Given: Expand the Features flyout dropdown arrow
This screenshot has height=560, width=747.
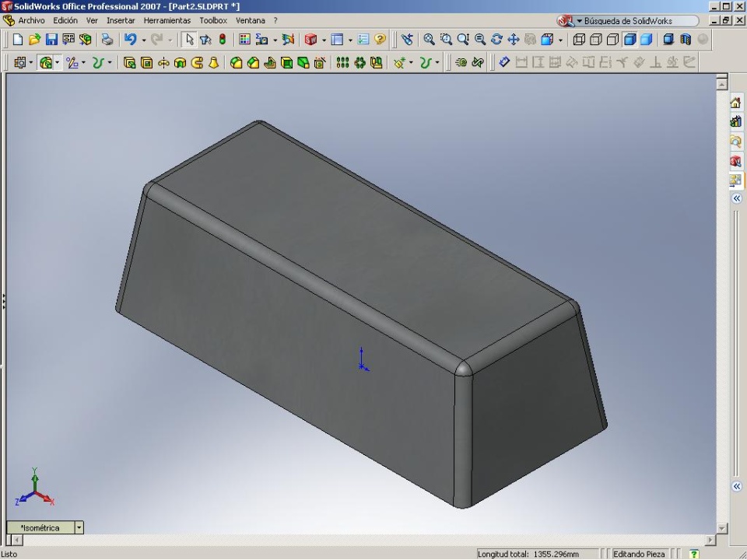Looking at the screenshot, I should 57,63.
